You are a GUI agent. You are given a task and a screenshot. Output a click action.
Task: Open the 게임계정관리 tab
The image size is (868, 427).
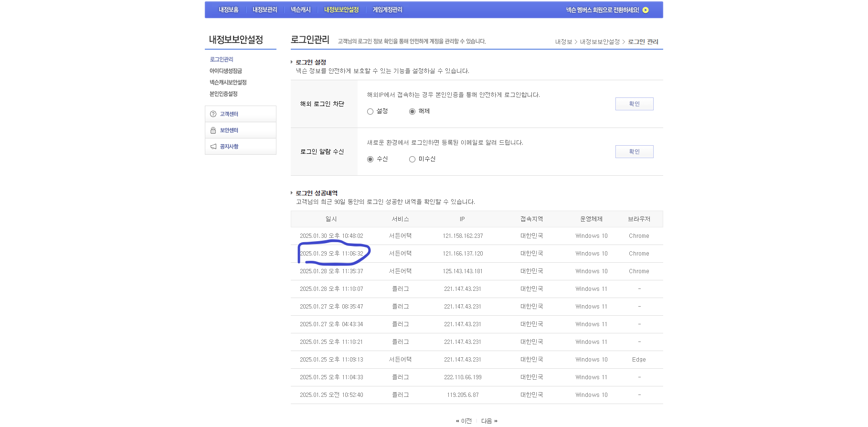(387, 10)
